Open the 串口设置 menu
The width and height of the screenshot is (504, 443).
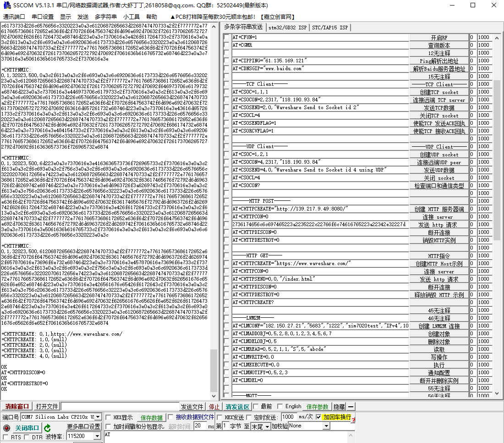pyautogui.click(x=43, y=17)
